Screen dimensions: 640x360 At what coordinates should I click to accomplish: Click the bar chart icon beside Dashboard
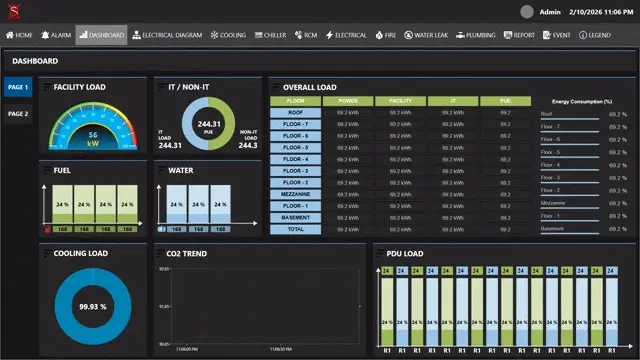click(83, 35)
